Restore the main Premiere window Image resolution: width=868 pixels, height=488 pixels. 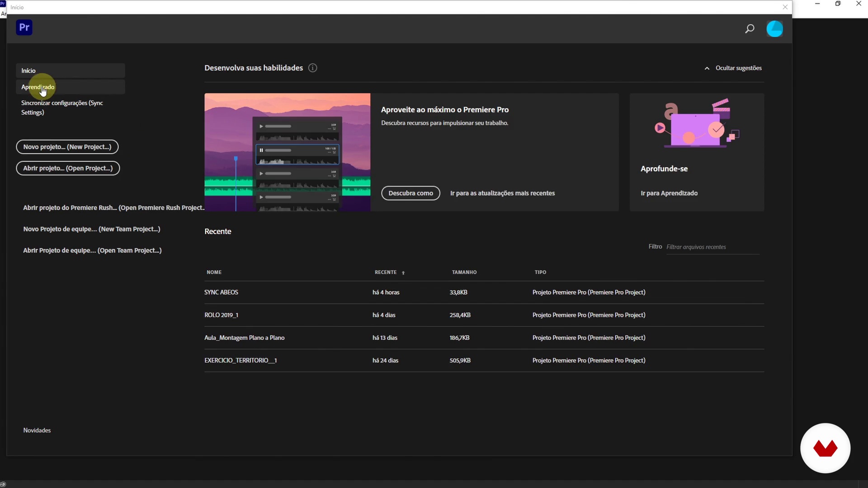(838, 4)
